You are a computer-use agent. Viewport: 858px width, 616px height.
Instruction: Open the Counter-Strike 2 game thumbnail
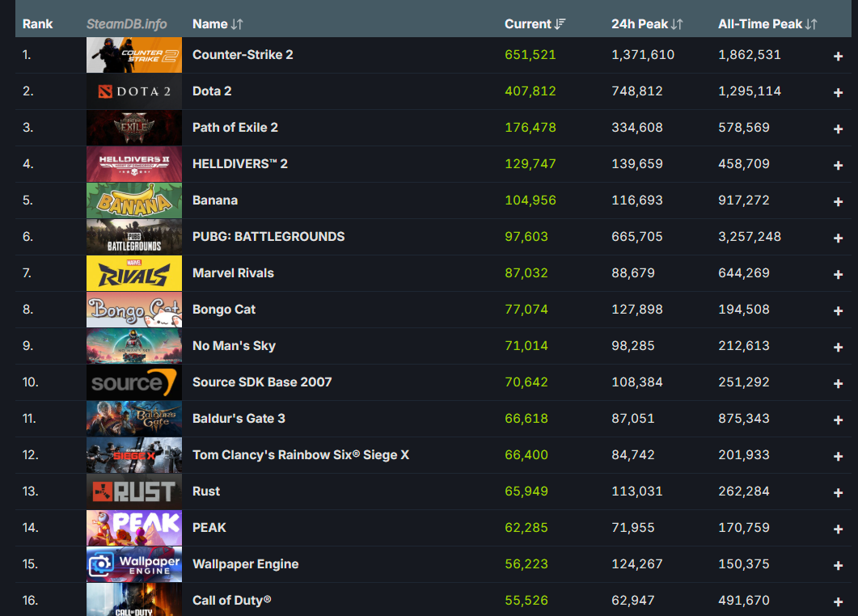point(134,55)
